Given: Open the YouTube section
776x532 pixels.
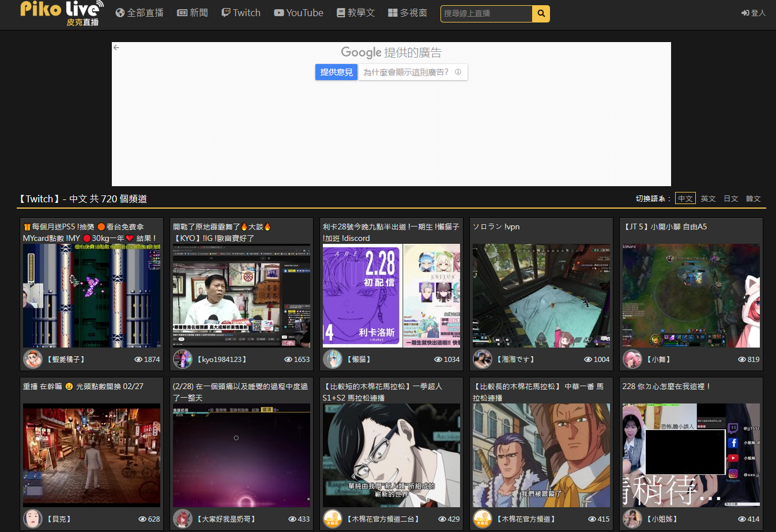Looking at the screenshot, I should tap(299, 13).
